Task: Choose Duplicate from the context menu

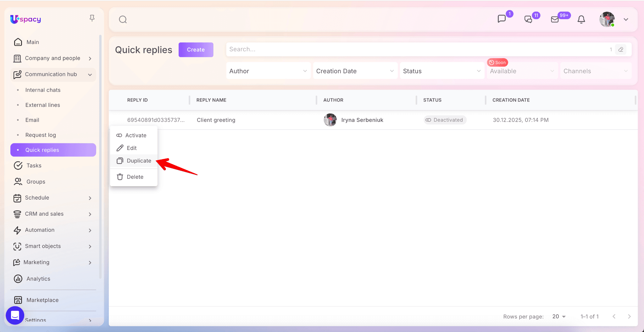Action: coord(139,161)
